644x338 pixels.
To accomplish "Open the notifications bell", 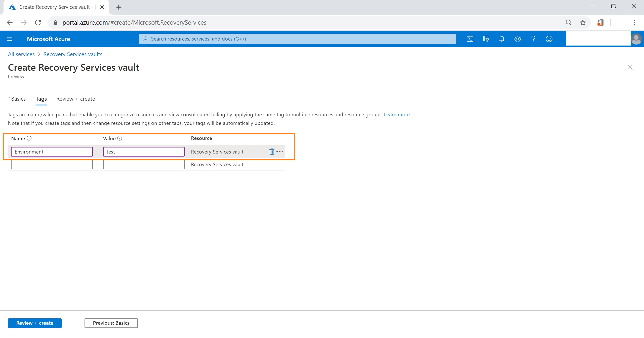I will [x=501, y=39].
